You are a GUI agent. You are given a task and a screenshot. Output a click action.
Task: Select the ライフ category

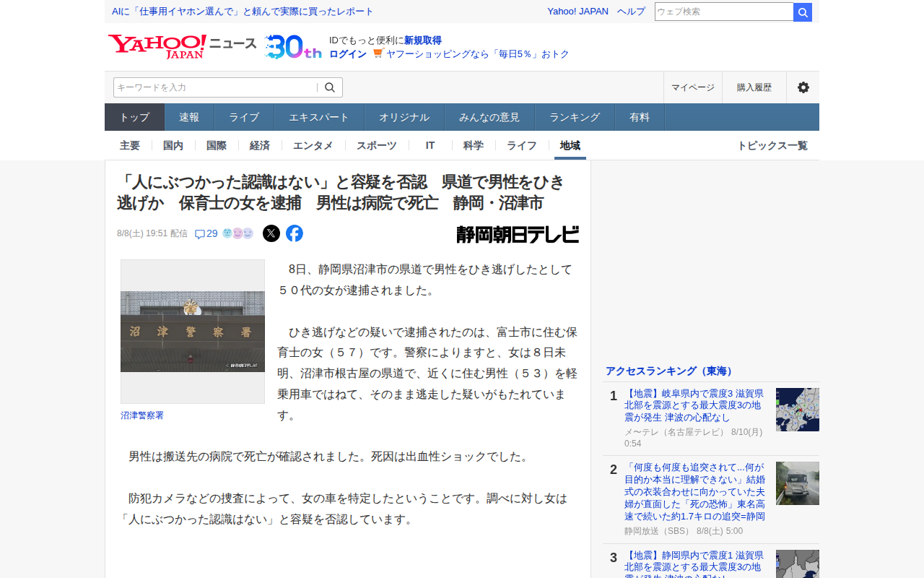click(522, 145)
